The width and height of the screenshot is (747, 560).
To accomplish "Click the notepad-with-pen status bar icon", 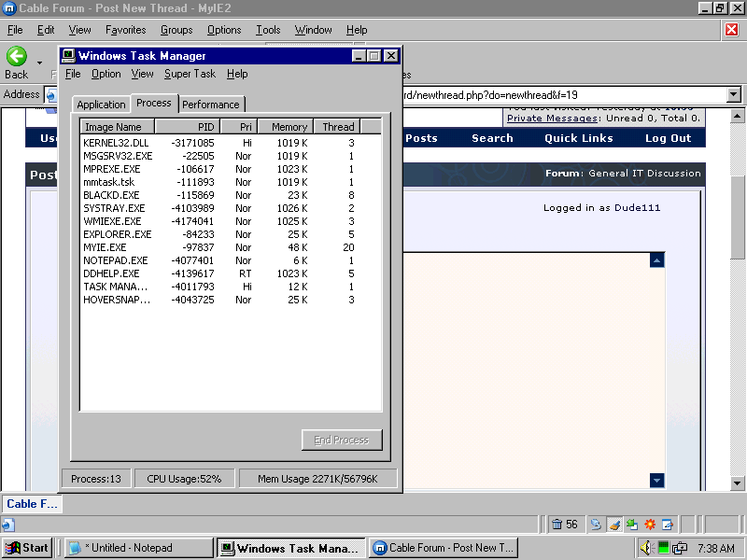I will point(668,525).
